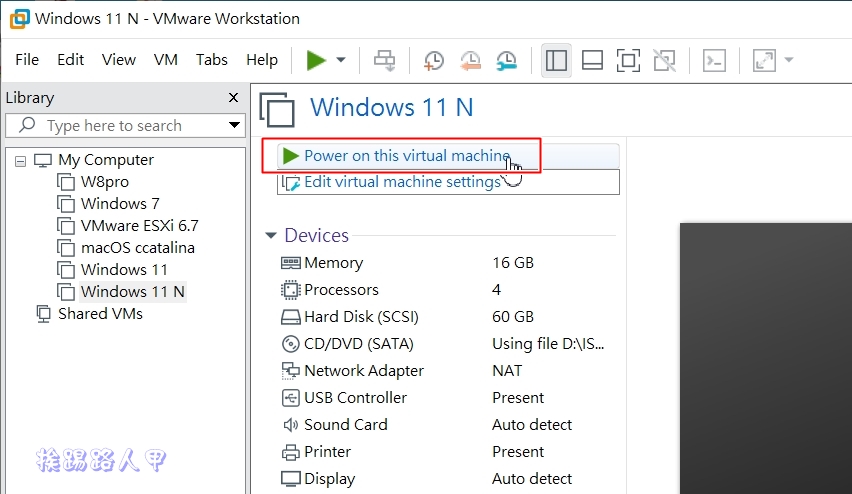The image size is (852, 494).
Task: Click the Printer device row
Action: coord(448,452)
